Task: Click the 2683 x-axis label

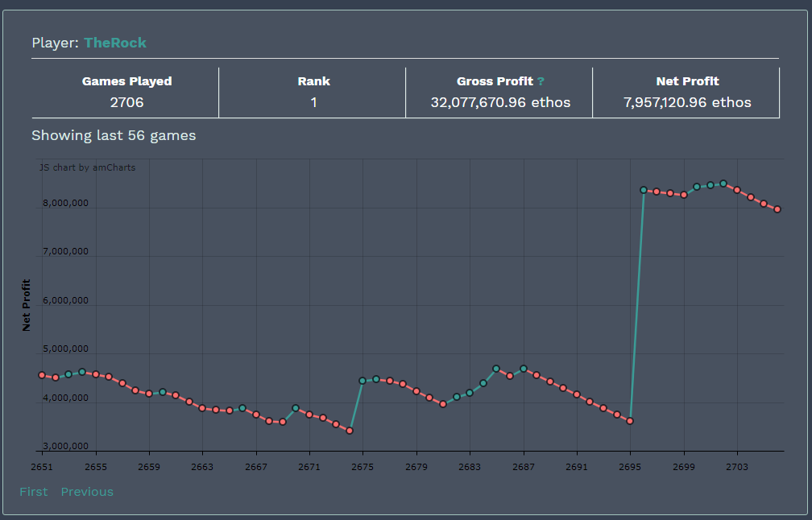Action: click(x=470, y=467)
